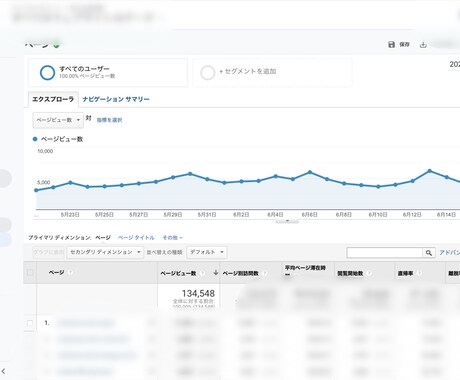The width and height of the screenshot is (460, 380).
Task: Check the checkbox for row 1
Action: (30, 323)
